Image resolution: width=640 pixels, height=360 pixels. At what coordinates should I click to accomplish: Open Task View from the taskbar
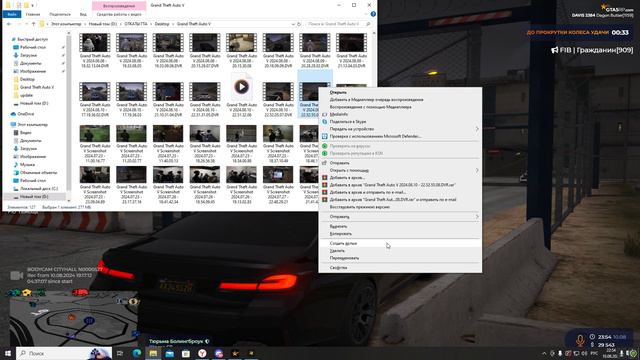(x=120, y=353)
